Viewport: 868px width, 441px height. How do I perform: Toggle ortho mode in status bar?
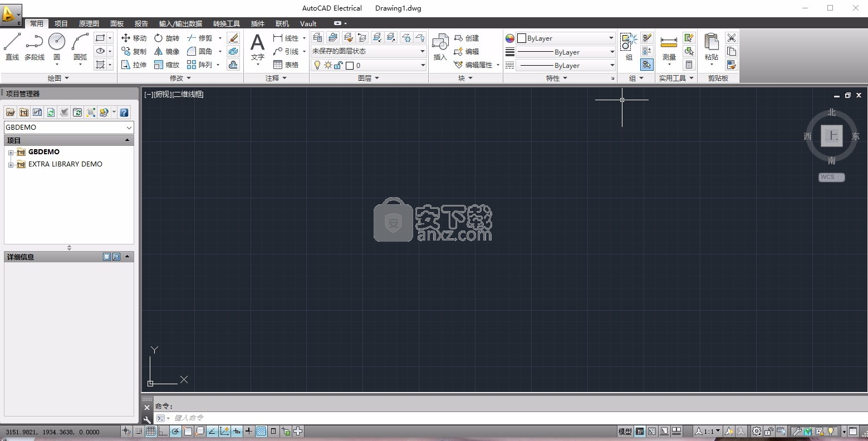tap(163, 431)
